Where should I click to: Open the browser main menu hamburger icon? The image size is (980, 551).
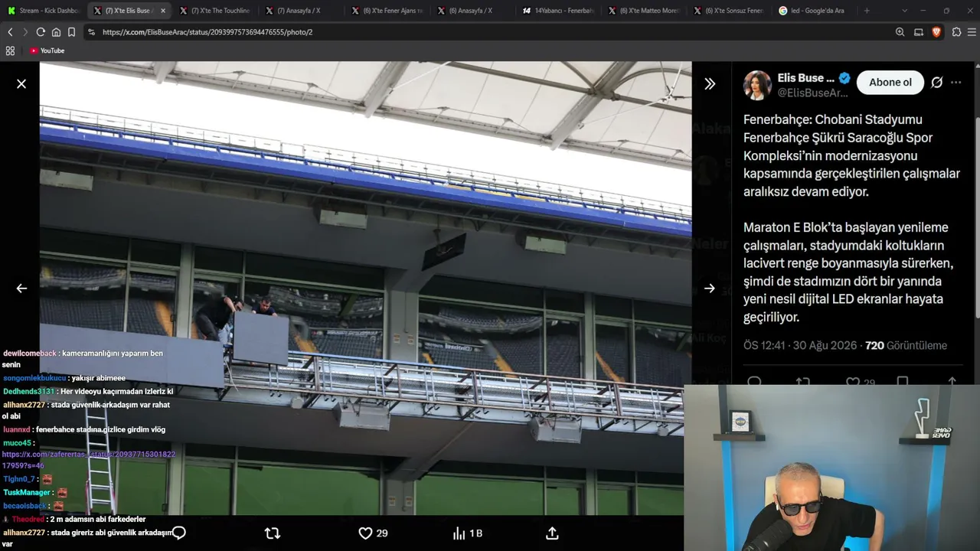coord(972,32)
